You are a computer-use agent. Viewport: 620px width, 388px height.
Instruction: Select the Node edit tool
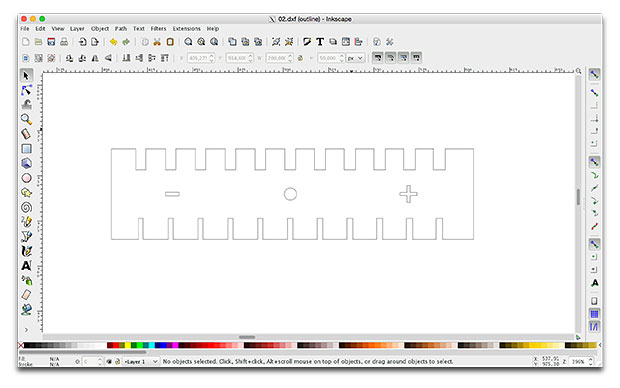[x=26, y=90]
